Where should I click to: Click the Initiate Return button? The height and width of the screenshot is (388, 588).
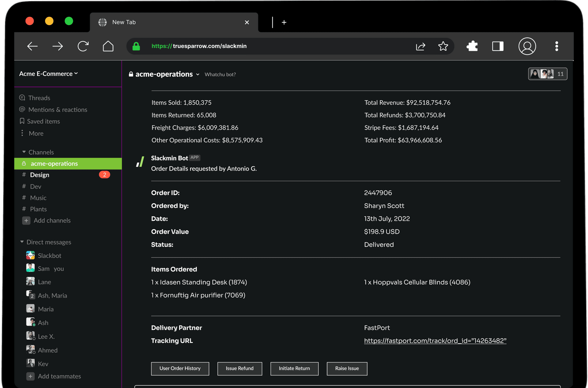tap(294, 368)
